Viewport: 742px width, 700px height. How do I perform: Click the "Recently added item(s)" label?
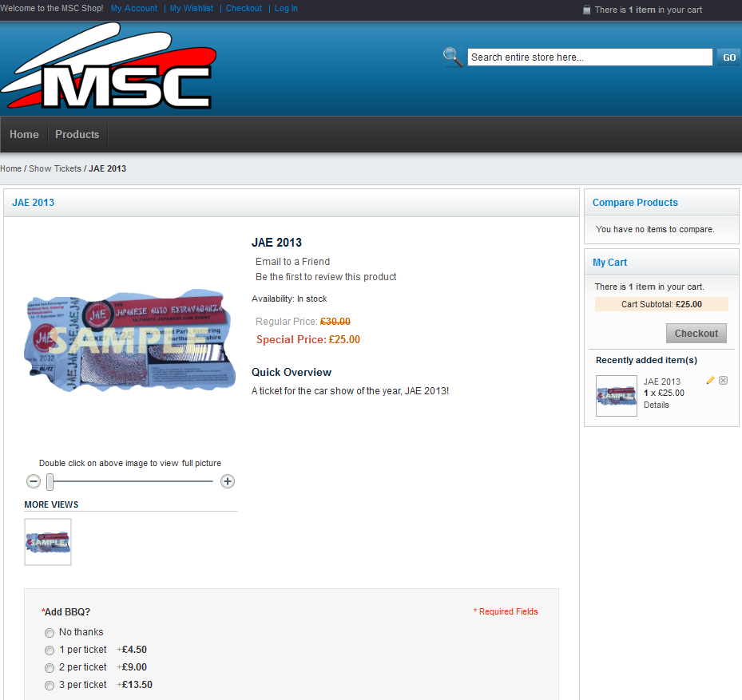[x=646, y=361]
